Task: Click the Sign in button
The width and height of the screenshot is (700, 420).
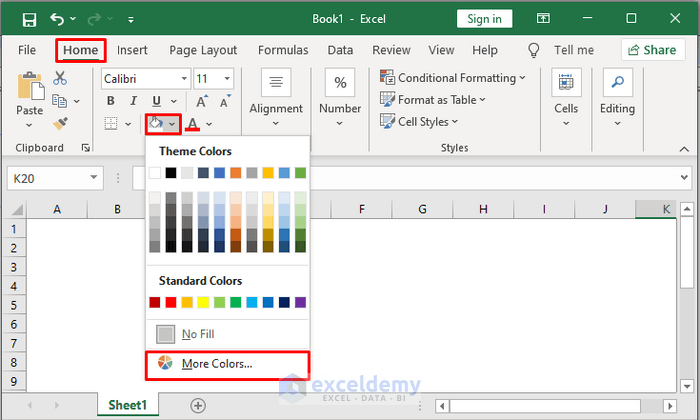Action: point(485,19)
